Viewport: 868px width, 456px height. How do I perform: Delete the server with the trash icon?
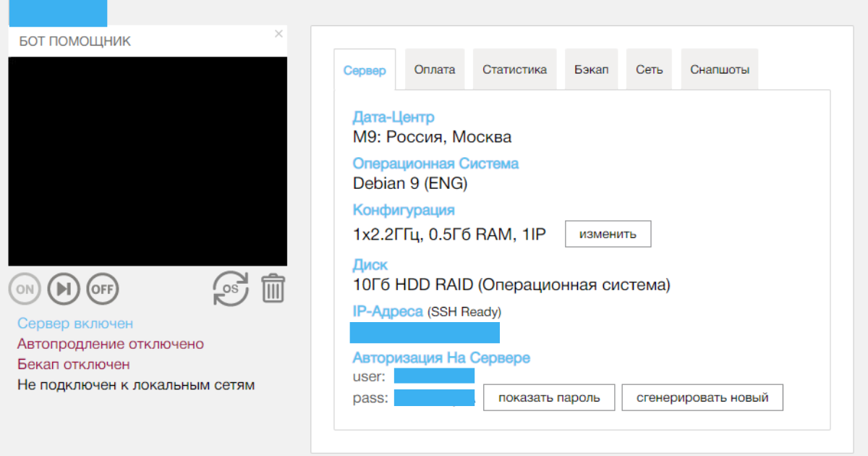[x=273, y=288]
